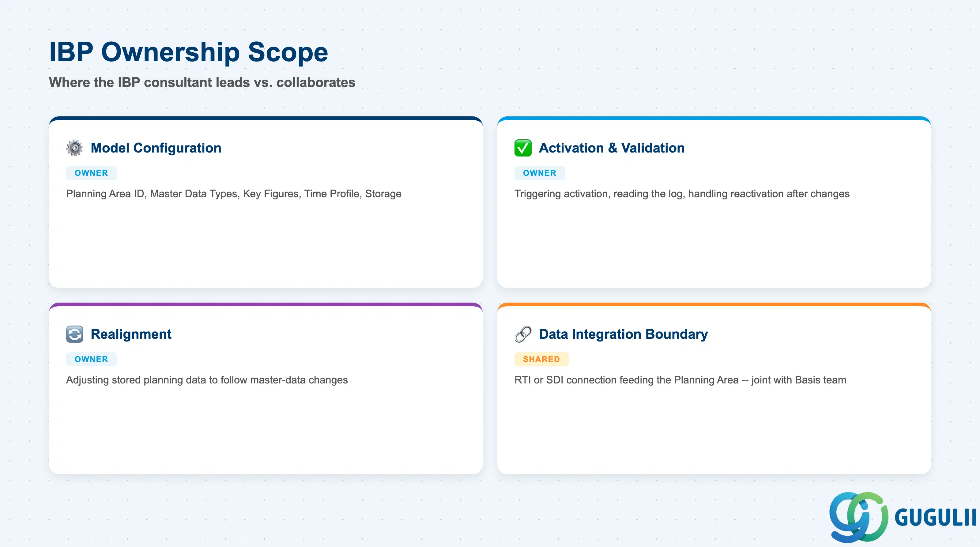This screenshot has height=547, width=980.
Task: Click the OWNER badge under Activation & Validation
Action: pos(539,173)
